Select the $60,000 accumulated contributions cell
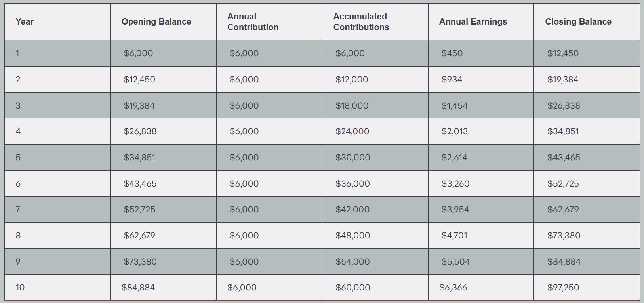The image size is (644, 303). click(x=352, y=288)
